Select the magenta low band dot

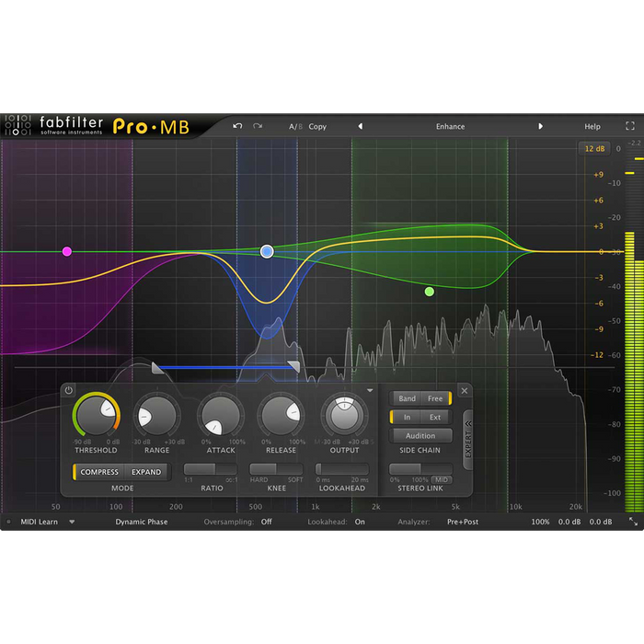pyautogui.click(x=67, y=251)
